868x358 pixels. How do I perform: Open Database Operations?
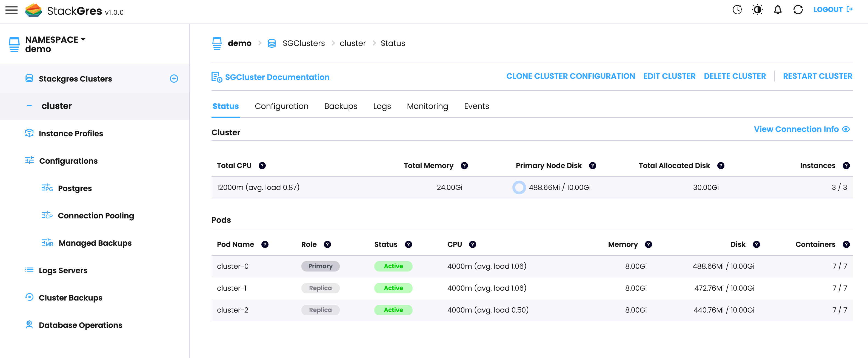(x=81, y=325)
